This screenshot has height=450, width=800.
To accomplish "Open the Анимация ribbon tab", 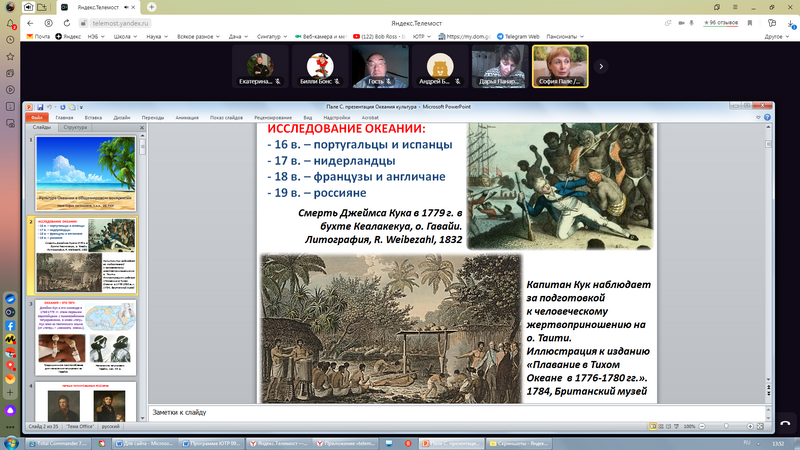I will (x=187, y=117).
